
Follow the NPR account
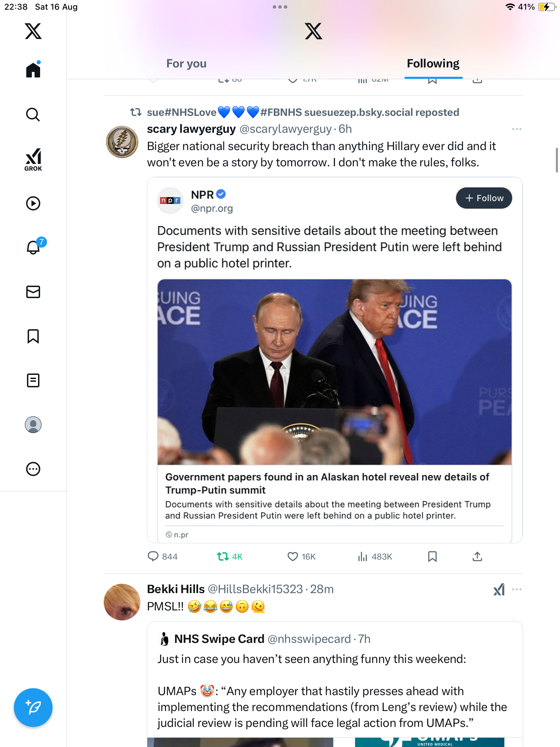pyautogui.click(x=484, y=198)
